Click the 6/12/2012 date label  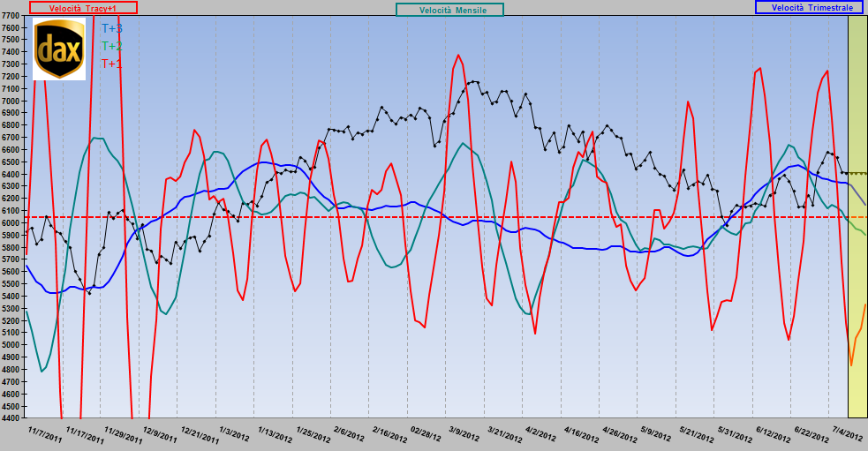point(773,434)
